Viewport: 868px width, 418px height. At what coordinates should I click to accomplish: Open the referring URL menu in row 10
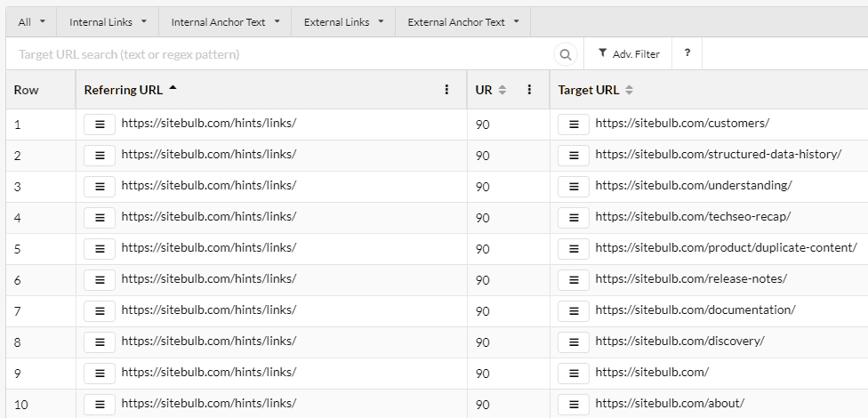100,404
